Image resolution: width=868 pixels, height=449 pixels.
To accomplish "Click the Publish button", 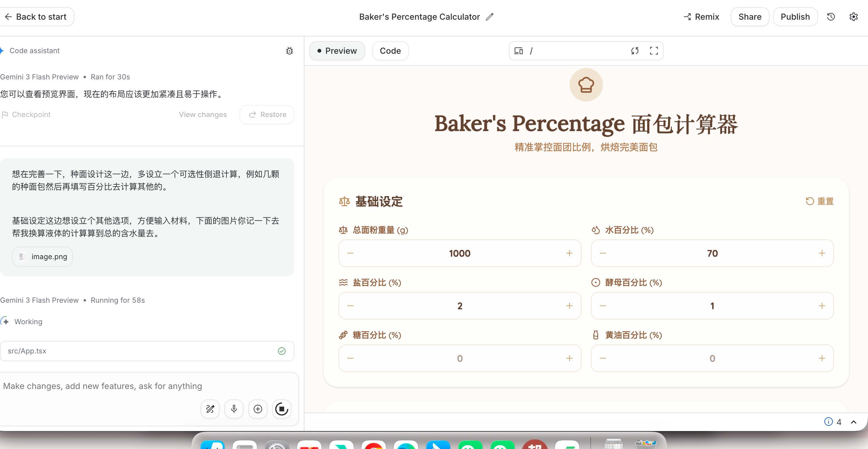I will (x=795, y=17).
